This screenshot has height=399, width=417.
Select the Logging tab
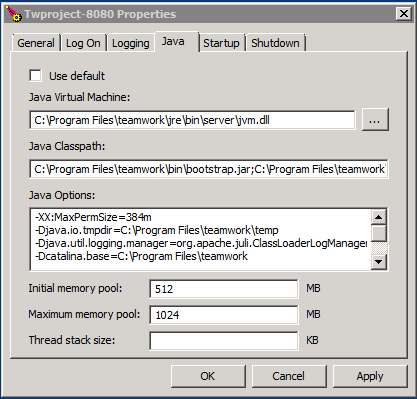click(131, 43)
